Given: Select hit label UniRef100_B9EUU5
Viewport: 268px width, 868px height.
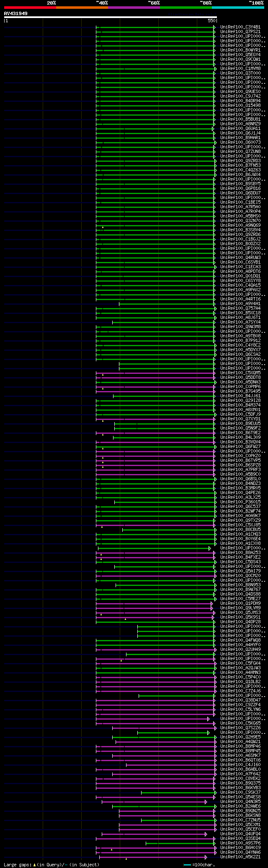Looking at the screenshot, I should 240,424.
